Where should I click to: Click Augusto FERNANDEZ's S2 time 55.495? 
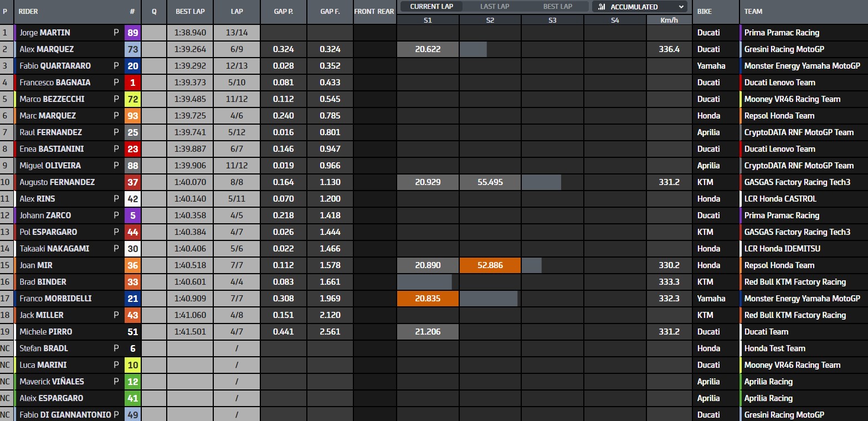tap(490, 182)
